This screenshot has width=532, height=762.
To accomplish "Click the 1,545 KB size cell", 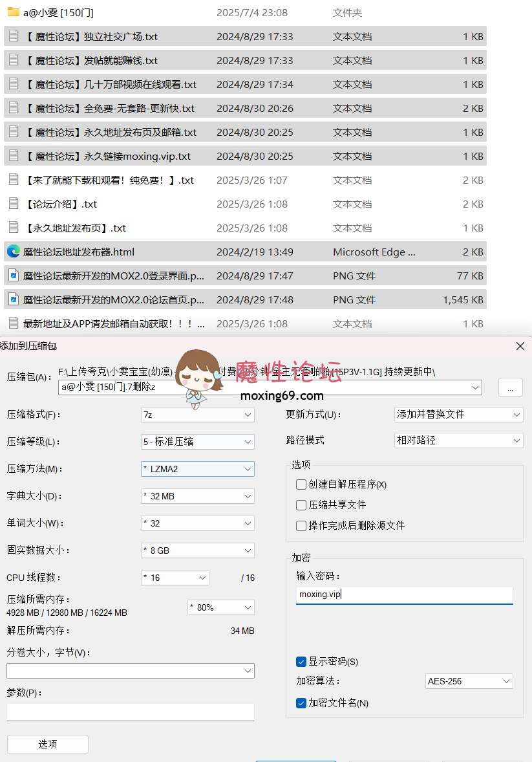I will [x=463, y=300].
